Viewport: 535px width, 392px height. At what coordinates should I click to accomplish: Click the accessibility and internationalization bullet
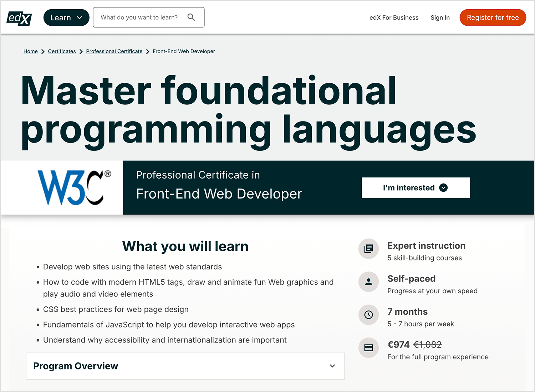point(165,340)
